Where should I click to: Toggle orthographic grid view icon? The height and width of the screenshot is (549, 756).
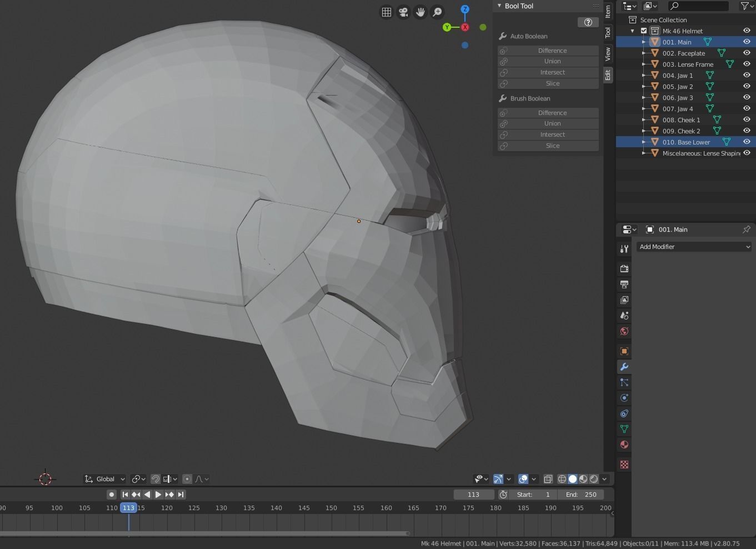coord(387,12)
